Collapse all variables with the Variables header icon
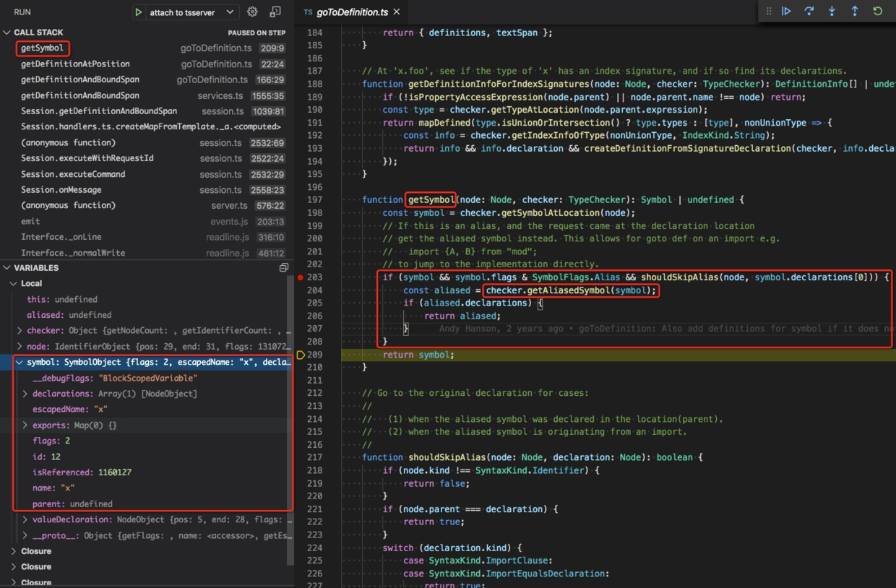Viewport: 896px width, 588px height. click(284, 268)
